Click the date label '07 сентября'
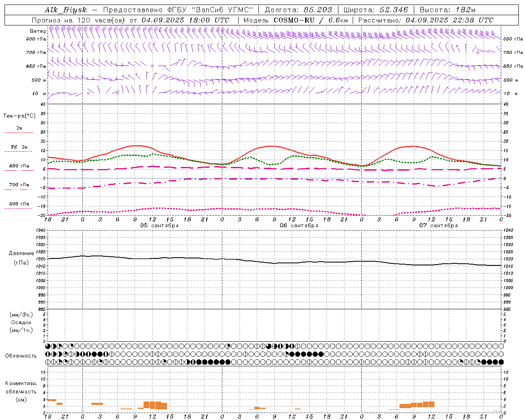 click(438, 226)
